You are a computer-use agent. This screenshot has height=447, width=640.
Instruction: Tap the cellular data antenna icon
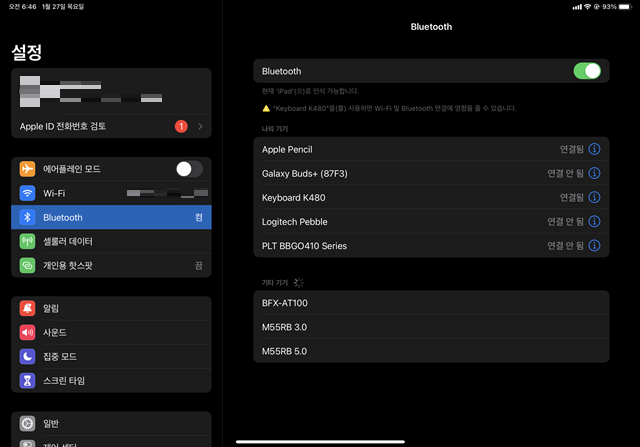(27, 241)
